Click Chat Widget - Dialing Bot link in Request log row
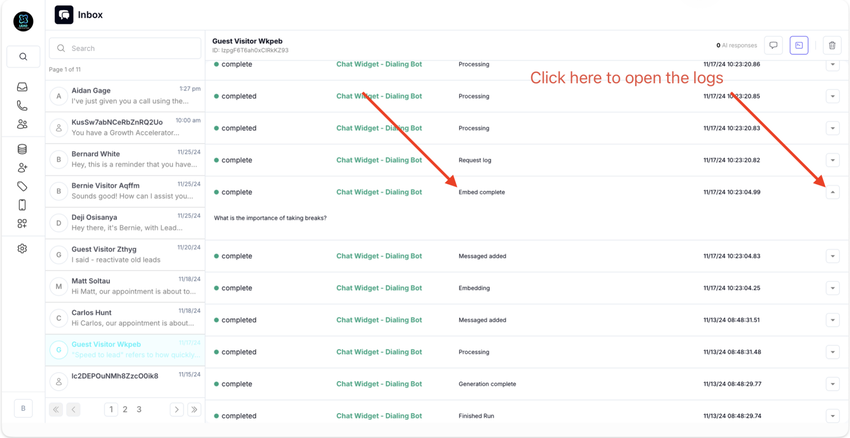The height and width of the screenshot is (438, 850). point(379,160)
